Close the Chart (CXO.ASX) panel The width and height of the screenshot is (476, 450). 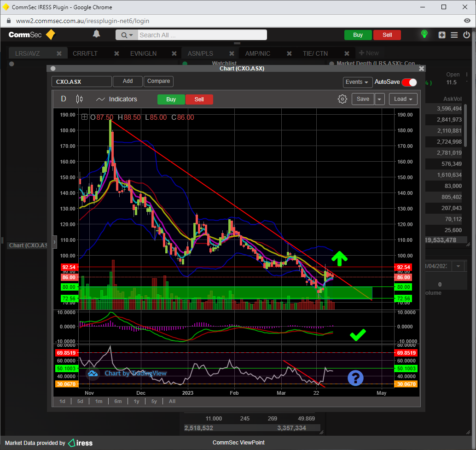coord(421,68)
